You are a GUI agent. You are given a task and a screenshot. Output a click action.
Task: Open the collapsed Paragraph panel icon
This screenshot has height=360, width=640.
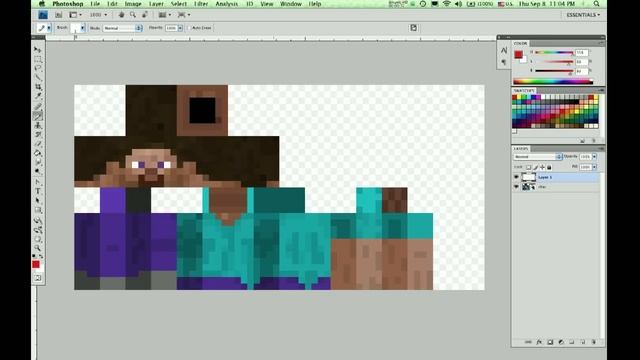[504, 62]
